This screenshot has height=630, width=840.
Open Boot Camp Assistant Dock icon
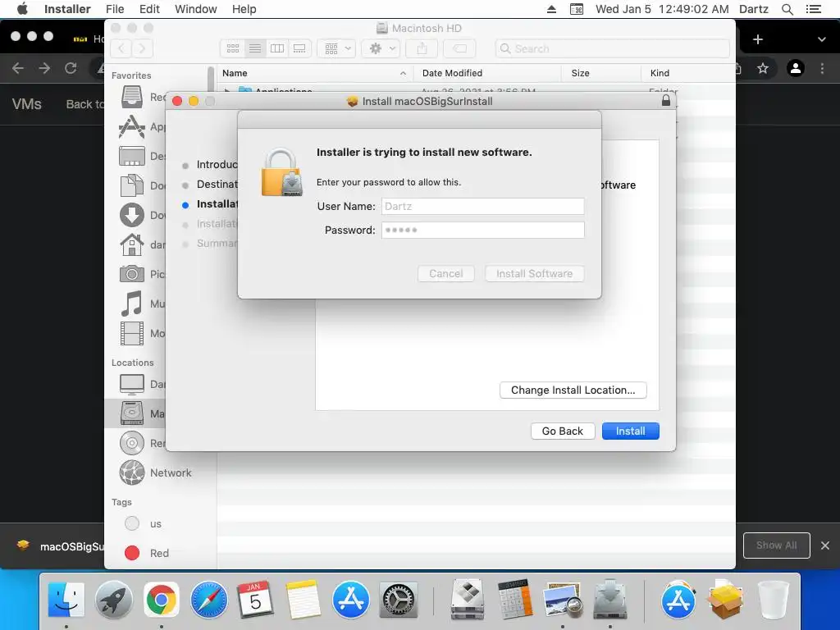tap(468, 600)
